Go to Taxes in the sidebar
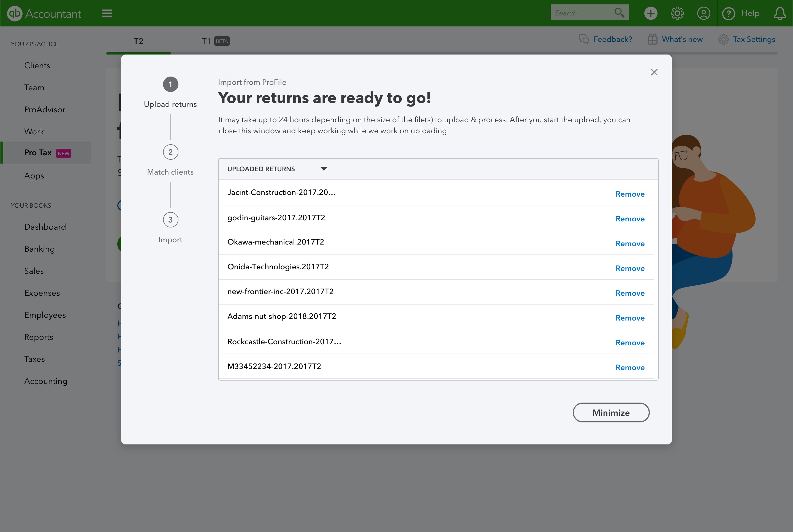The width and height of the screenshot is (793, 532). (34, 359)
